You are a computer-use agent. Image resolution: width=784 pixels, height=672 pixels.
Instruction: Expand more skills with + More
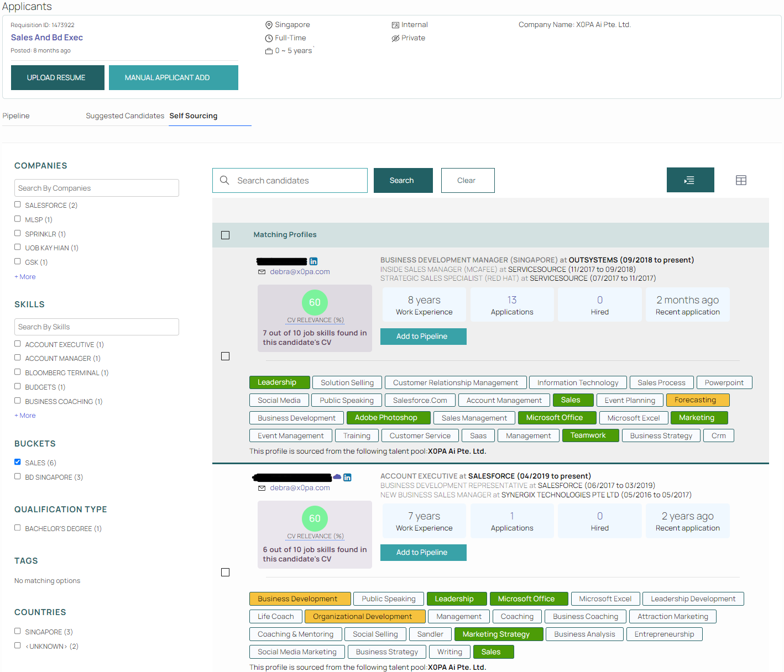(x=25, y=416)
